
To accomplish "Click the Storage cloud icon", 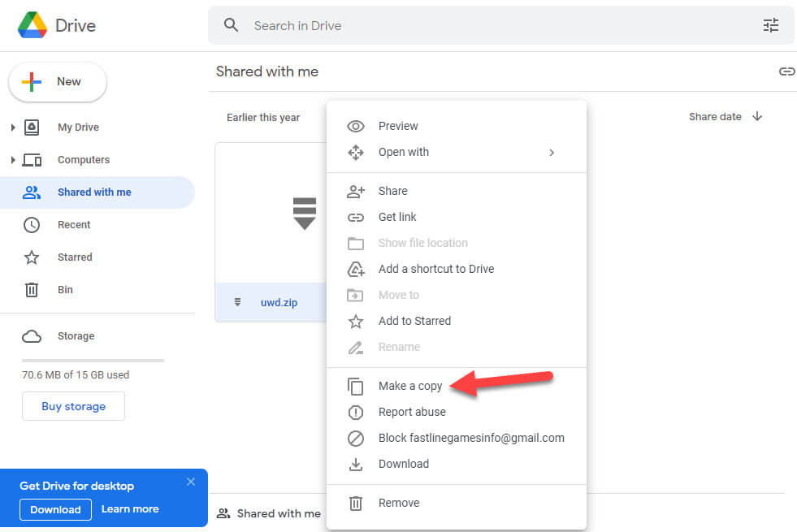I will (32, 336).
